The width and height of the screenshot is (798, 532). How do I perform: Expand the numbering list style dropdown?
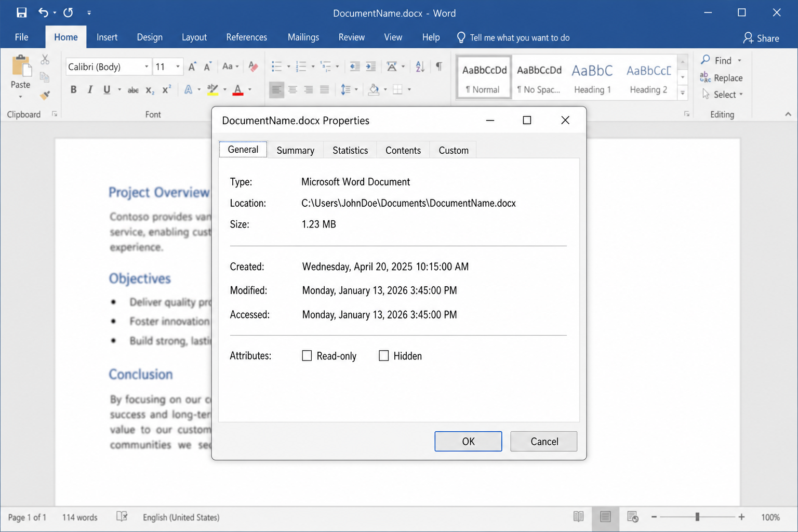(x=313, y=66)
